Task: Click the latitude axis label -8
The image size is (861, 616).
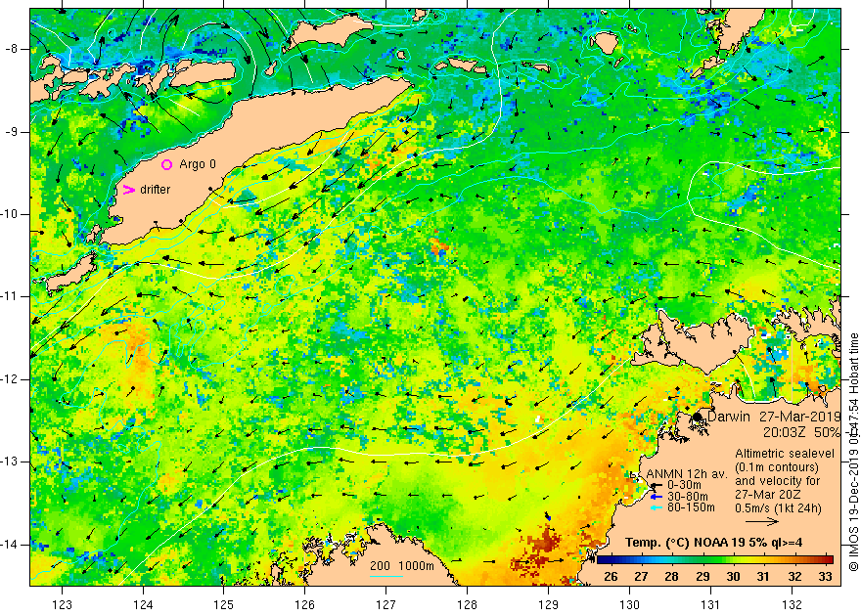Action: point(11,49)
